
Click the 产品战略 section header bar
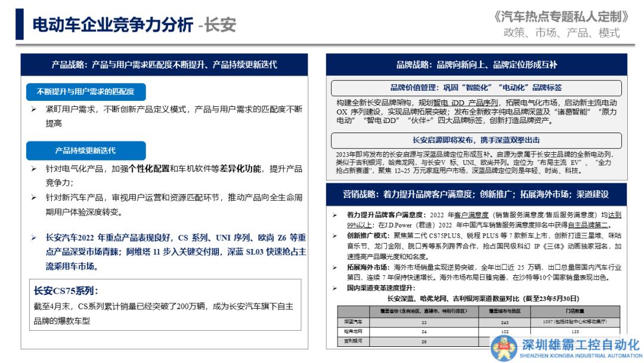(x=164, y=64)
